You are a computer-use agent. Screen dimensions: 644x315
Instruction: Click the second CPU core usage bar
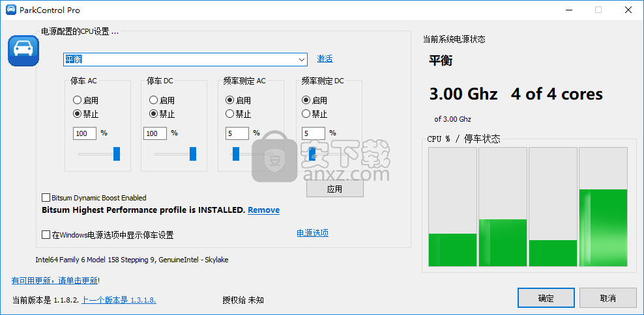(503, 207)
